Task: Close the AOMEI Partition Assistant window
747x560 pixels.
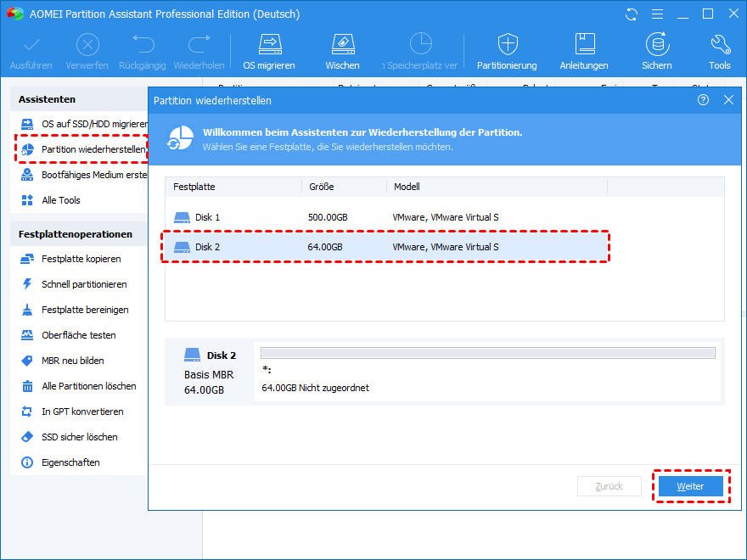Action: tap(734, 14)
